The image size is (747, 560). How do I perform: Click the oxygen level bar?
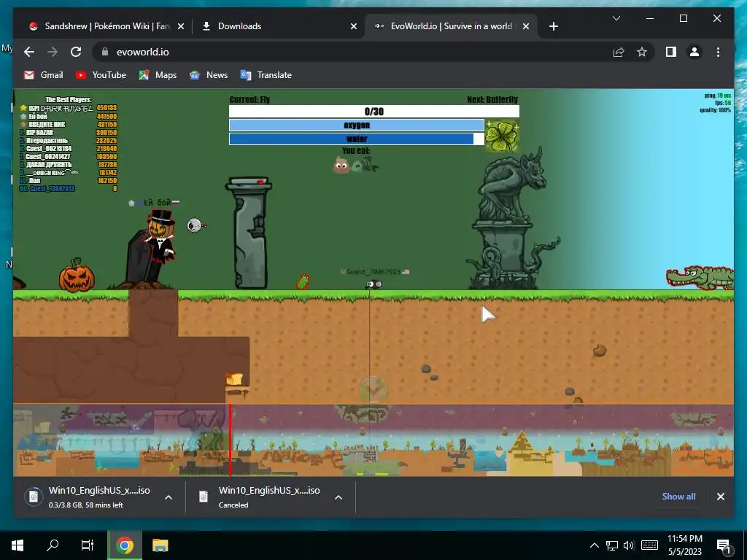357,125
